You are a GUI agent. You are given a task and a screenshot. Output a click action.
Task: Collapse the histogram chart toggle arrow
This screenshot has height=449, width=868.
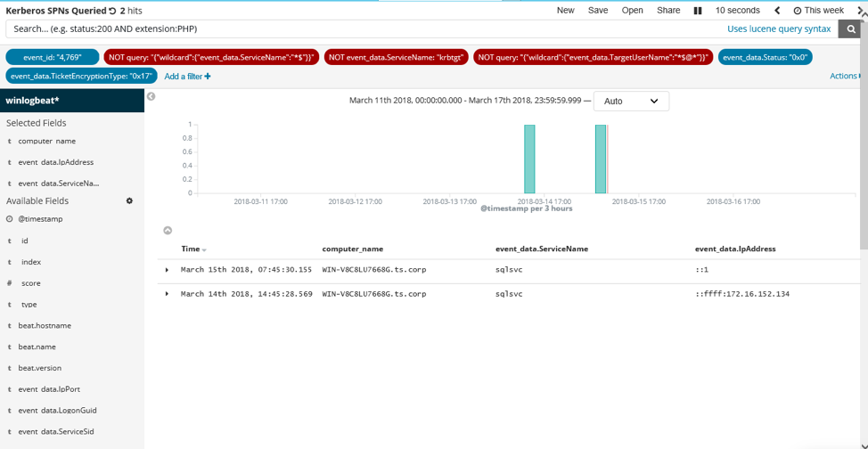click(x=168, y=231)
